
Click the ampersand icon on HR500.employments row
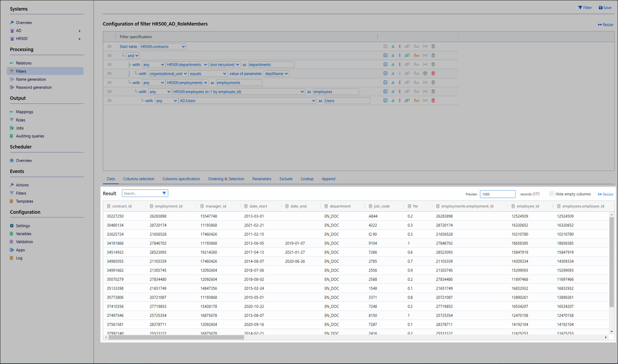click(393, 83)
